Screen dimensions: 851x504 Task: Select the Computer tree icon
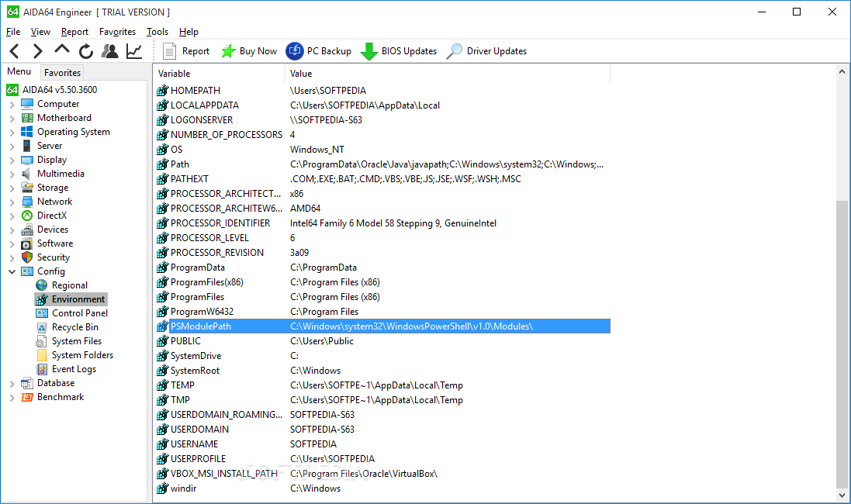[27, 104]
